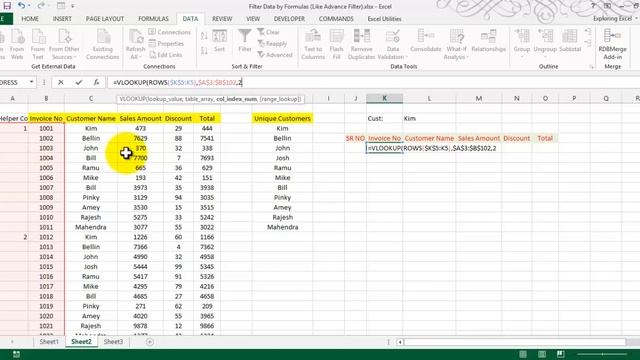
Task: Open Insert Function fx button
Action: 96,82
